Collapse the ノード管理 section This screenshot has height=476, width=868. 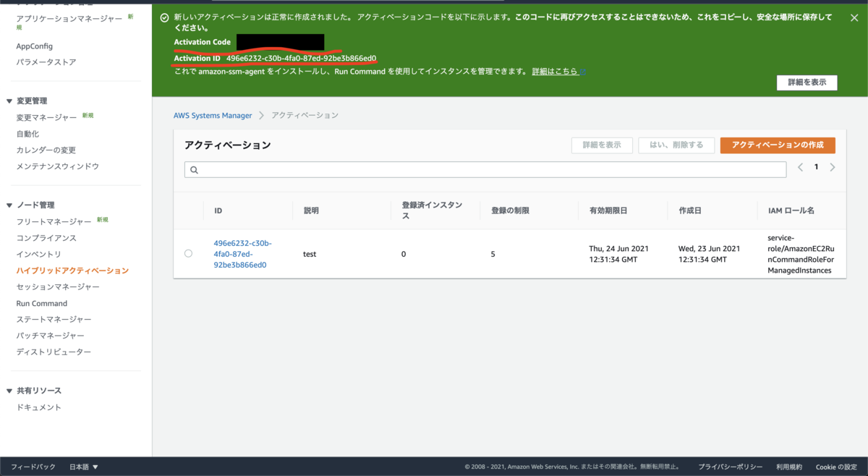[x=9, y=205]
